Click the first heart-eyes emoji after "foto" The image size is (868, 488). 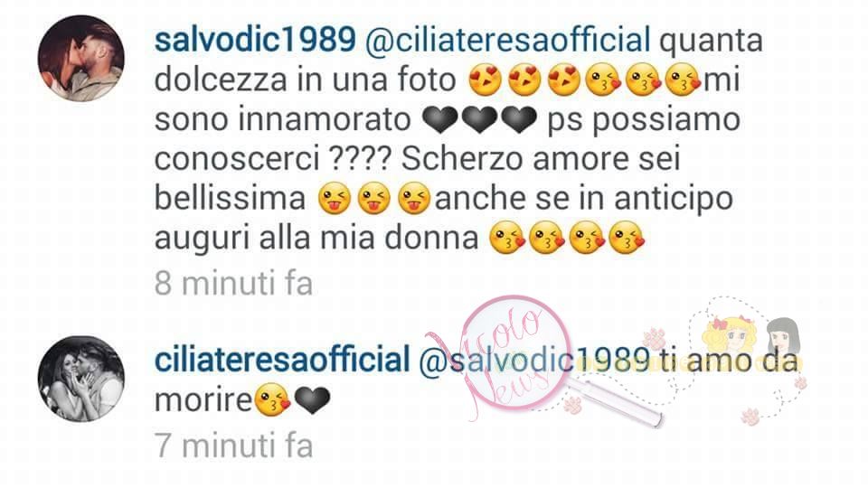pyautogui.click(x=485, y=80)
